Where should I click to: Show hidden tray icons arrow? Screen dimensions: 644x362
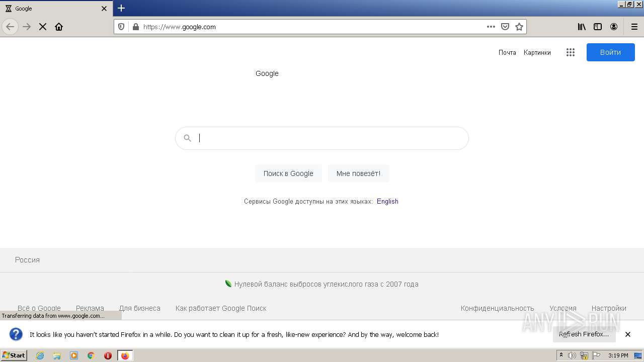tap(561, 355)
